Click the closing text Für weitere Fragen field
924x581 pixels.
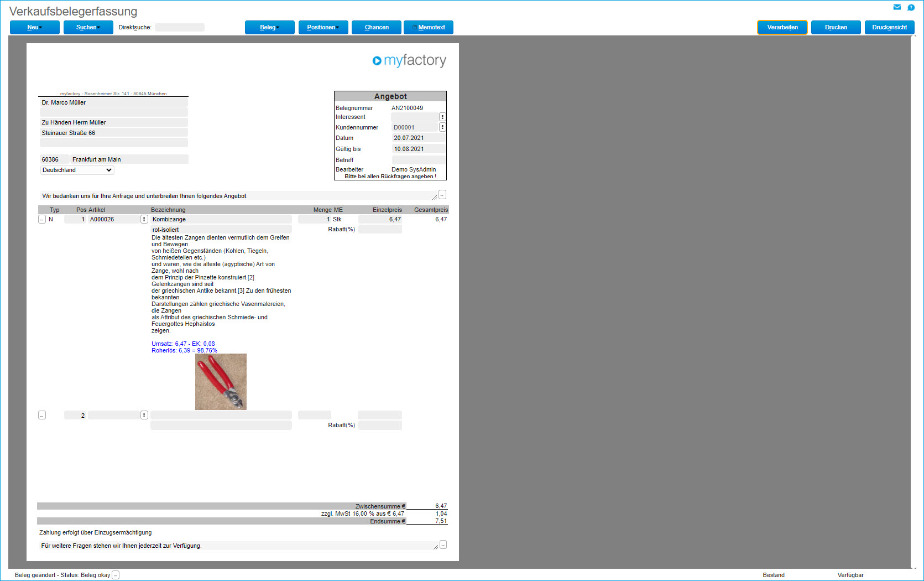(x=239, y=546)
